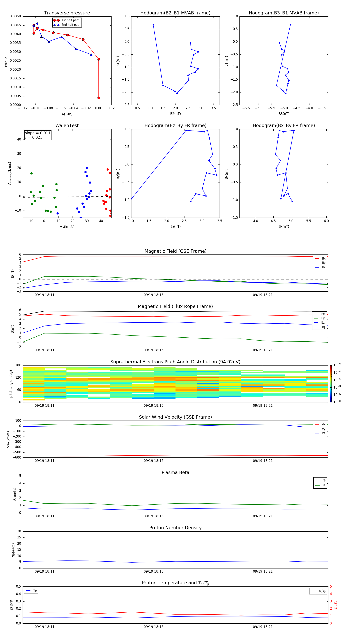The height and width of the screenshot is (644, 351).
Task: Click the "Hodogram(B2_B1 MVAB frame)" title
Action: pyautogui.click(x=175, y=13)
